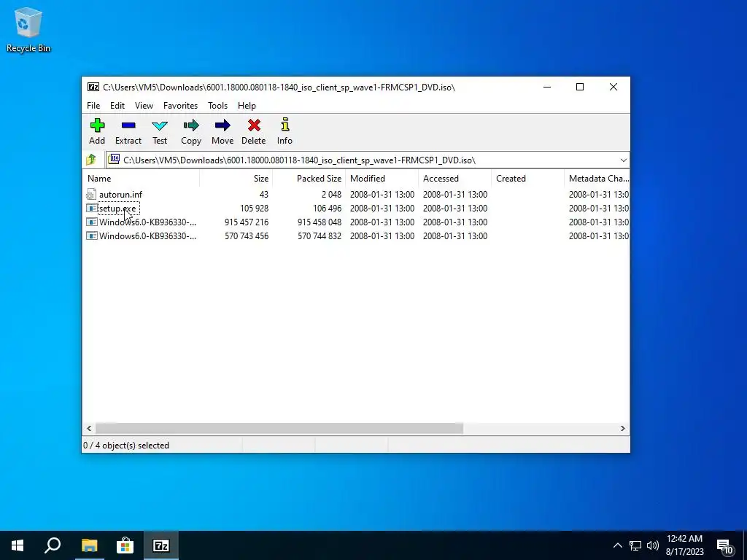Sort by Accessed column header
747x560 pixels.
tap(454, 179)
